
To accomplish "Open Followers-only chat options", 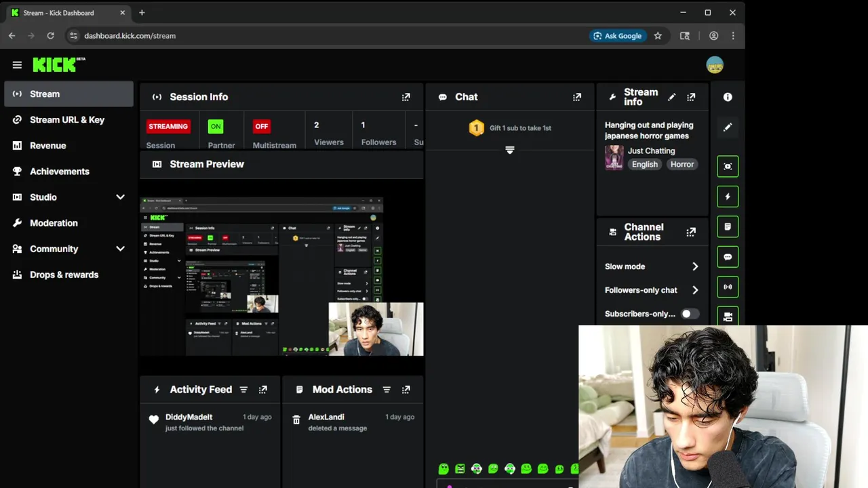I will [x=651, y=290].
